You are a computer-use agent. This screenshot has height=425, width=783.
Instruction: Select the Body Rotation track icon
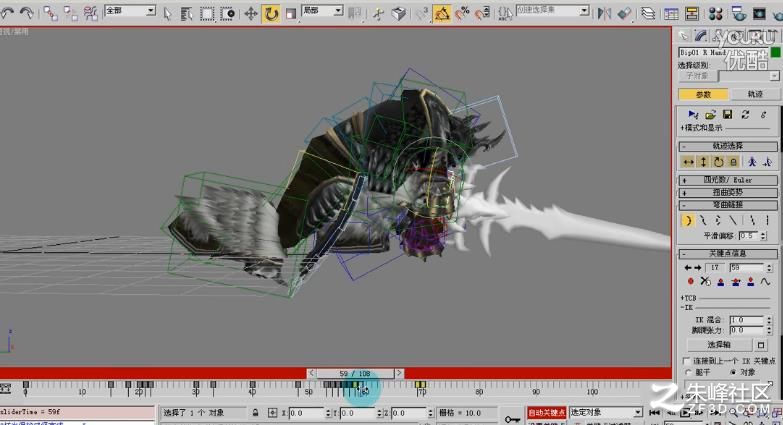click(x=718, y=162)
